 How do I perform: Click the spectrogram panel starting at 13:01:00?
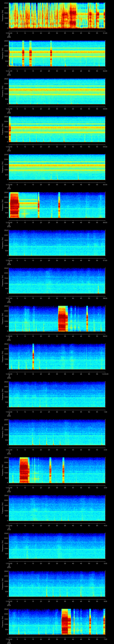tap(57, 432)
